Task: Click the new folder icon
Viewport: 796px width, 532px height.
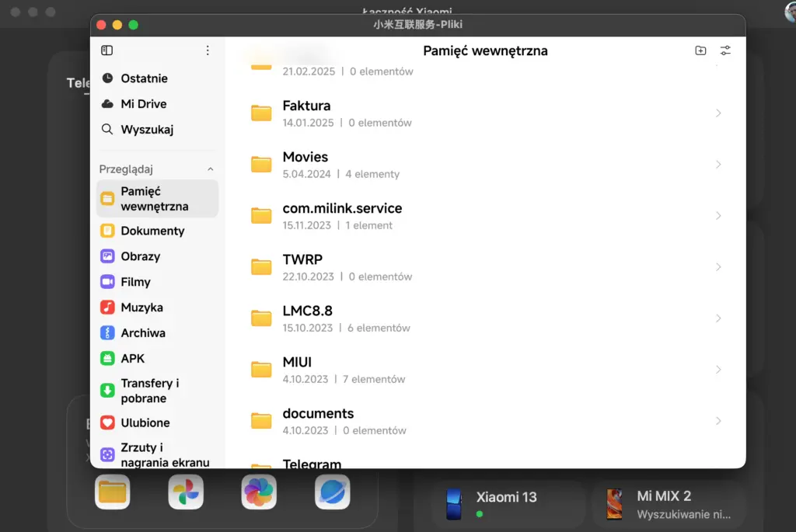Action: (700, 50)
